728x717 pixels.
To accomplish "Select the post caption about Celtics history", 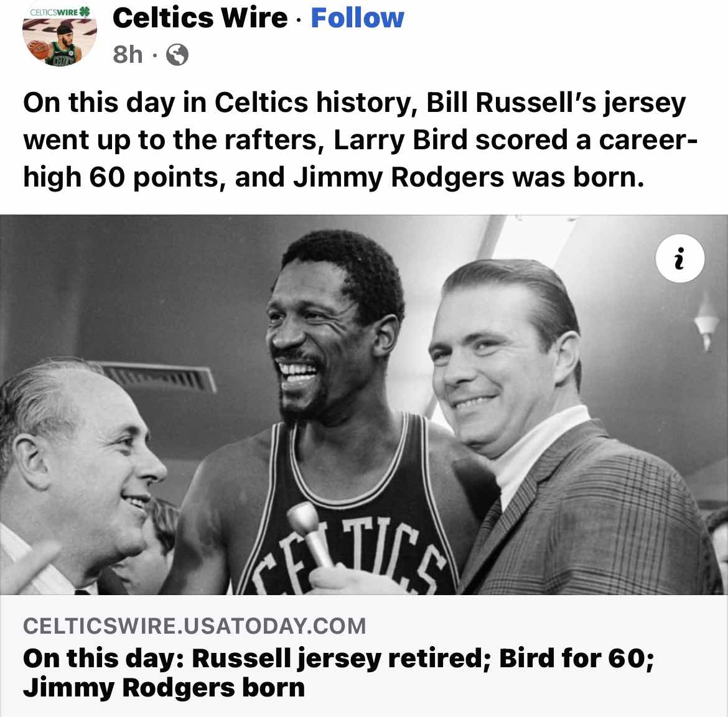I will tap(360, 140).
